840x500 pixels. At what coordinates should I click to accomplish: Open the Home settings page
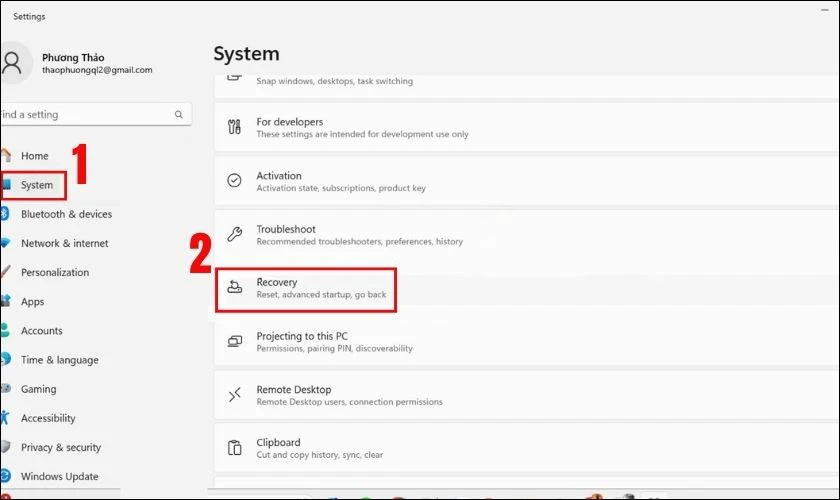pos(35,156)
